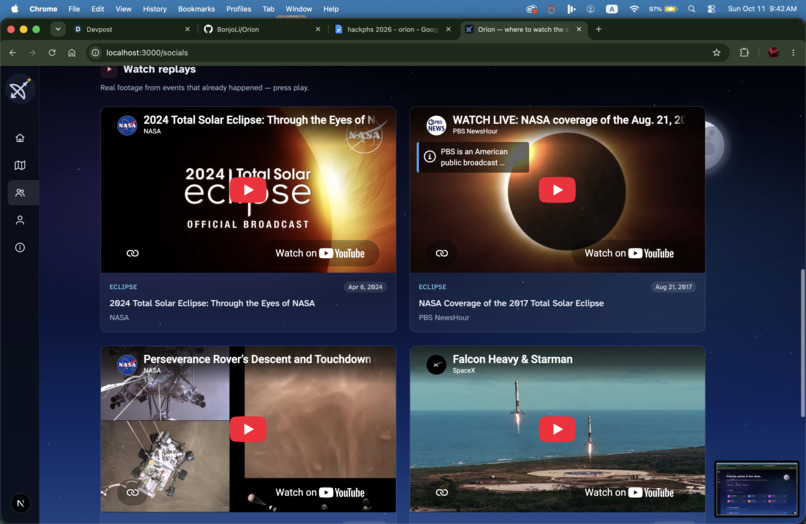Viewport: 806px width, 524px height.
Task: Watch Perseverance Rover video on YouTube
Action: point(320,492)
